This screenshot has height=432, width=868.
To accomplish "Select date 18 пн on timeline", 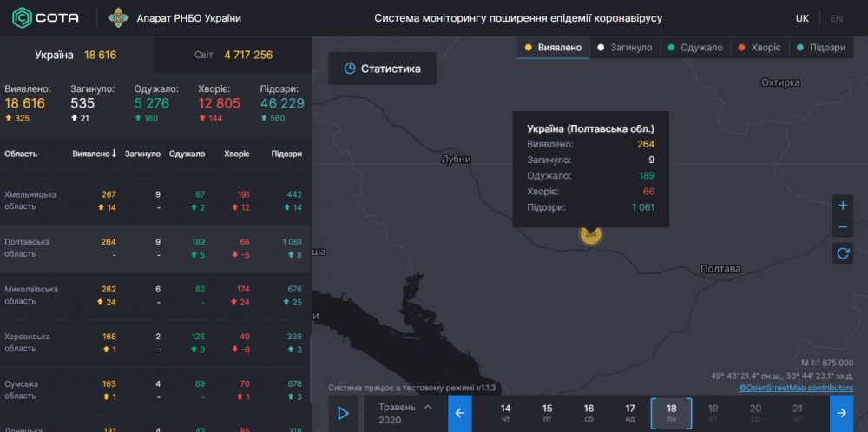I will (x=672, y=413).
